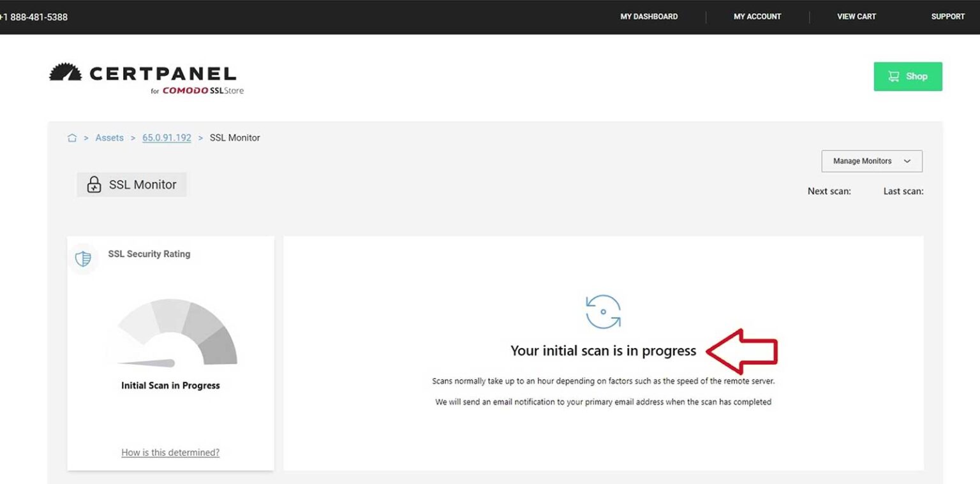
Task: Collapse the Manage Monitors menu arrow
Action: click(907, 161)
